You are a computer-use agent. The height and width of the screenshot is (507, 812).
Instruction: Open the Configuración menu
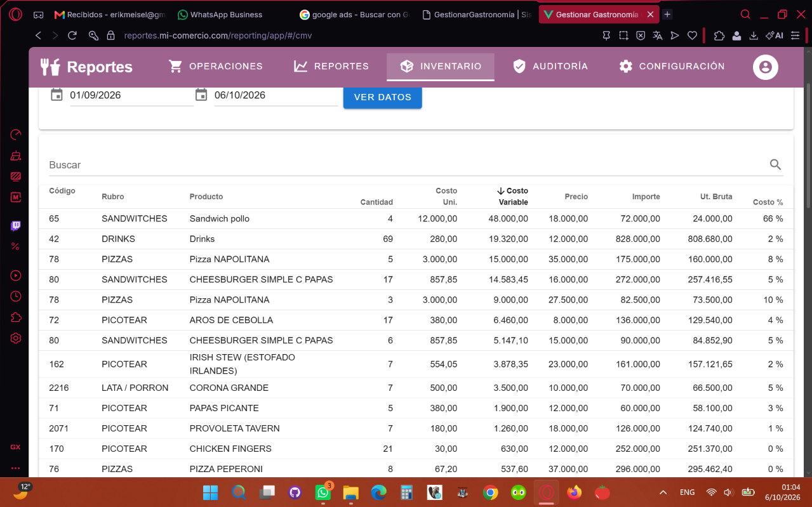[672, 66]
